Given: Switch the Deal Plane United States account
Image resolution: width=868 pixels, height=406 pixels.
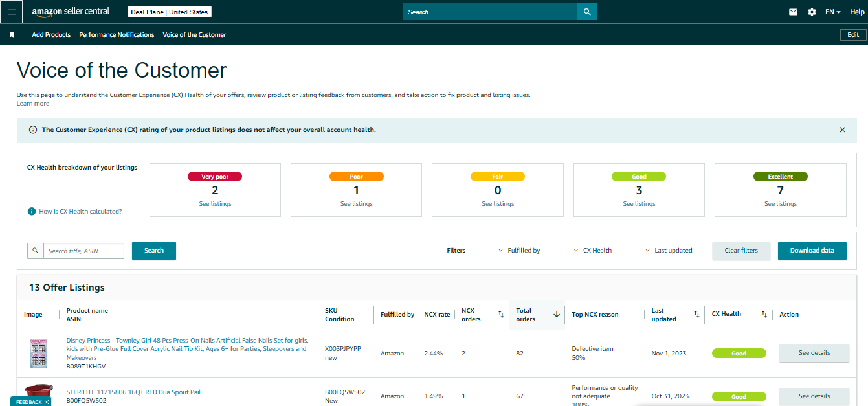Looking at the screenshot, I should pyautogui.click(x=171, y=12).
